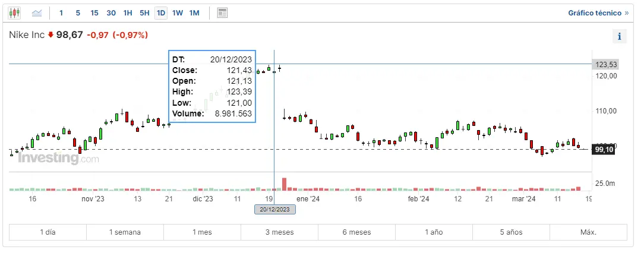Select the 5 minute interval
The image size is (644, 256).
coord(78,12)
